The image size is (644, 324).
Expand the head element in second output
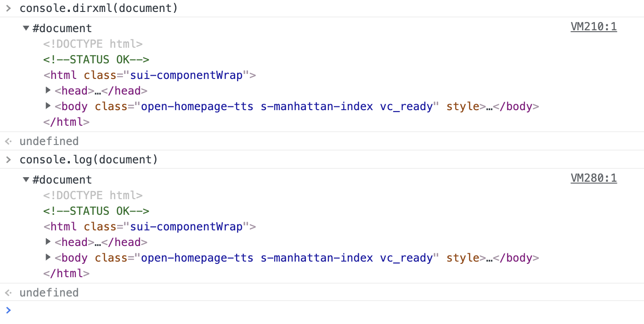click(48, 242)
